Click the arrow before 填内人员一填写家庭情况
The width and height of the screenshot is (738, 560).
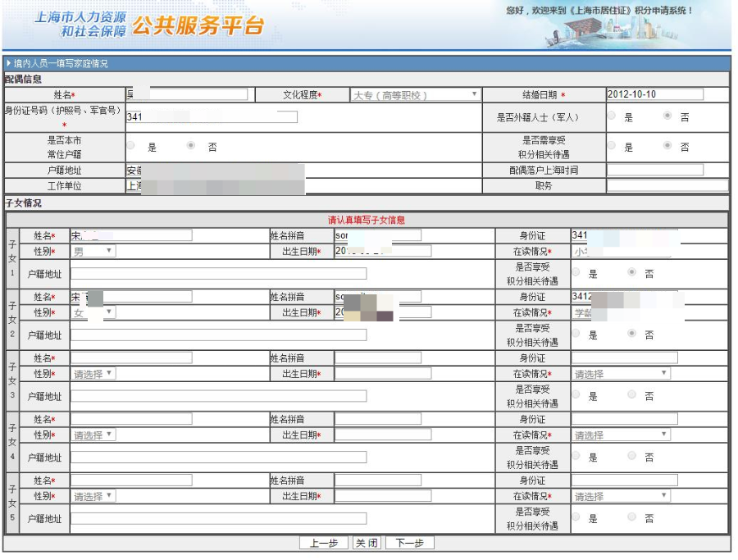[x=8, y=63]
